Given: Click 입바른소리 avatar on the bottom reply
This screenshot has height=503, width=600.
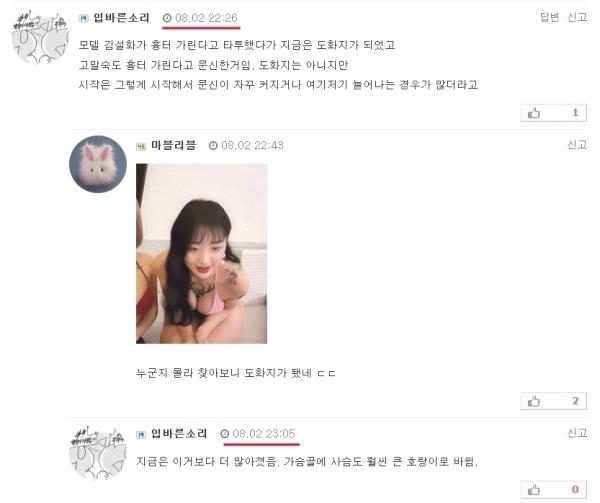Looking at the screenshot, I should click(x=98, y=452).
